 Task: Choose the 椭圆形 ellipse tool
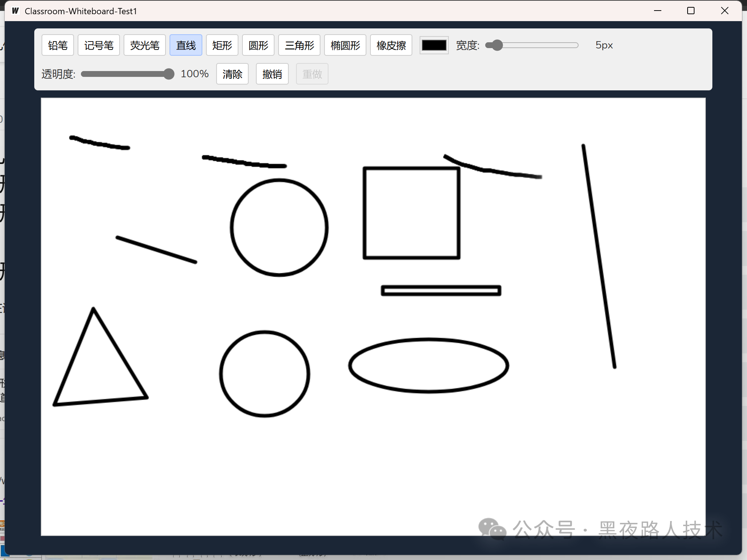(345, 45)
